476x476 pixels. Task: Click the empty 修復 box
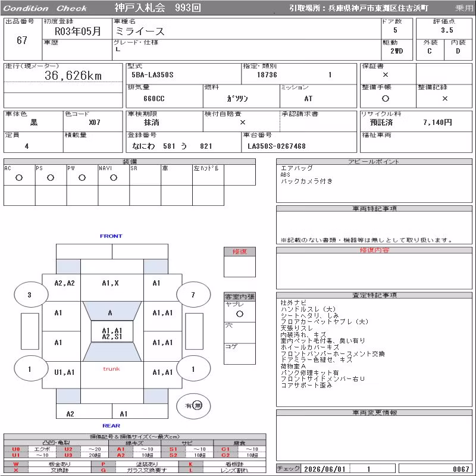240,266
